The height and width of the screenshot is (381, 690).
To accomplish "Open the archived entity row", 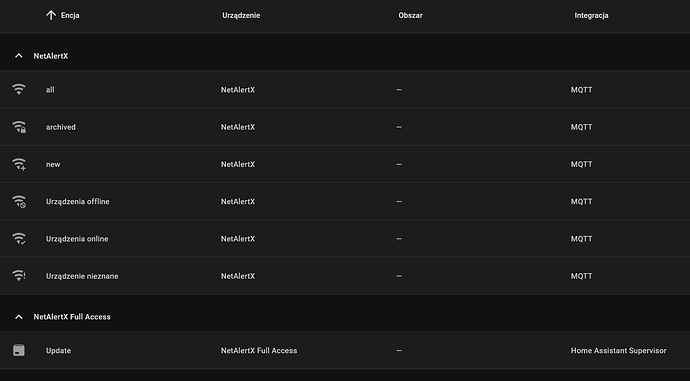I will [x=345, y=127].
